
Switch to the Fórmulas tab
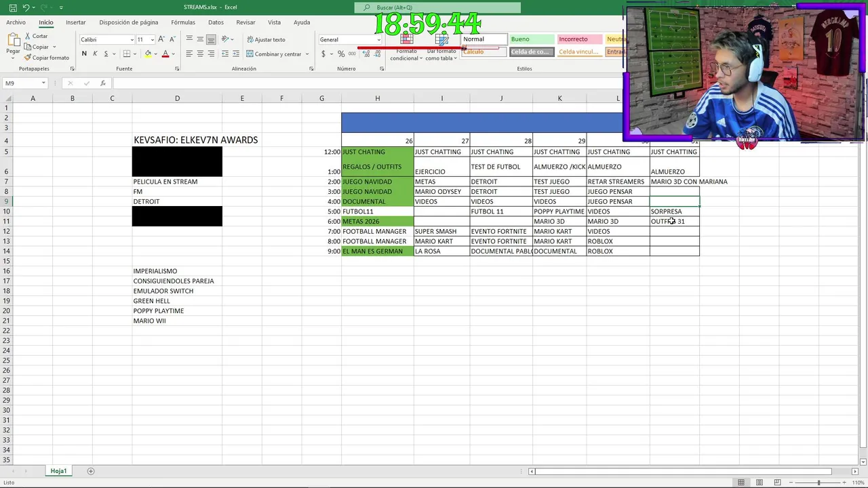point(183,22)
